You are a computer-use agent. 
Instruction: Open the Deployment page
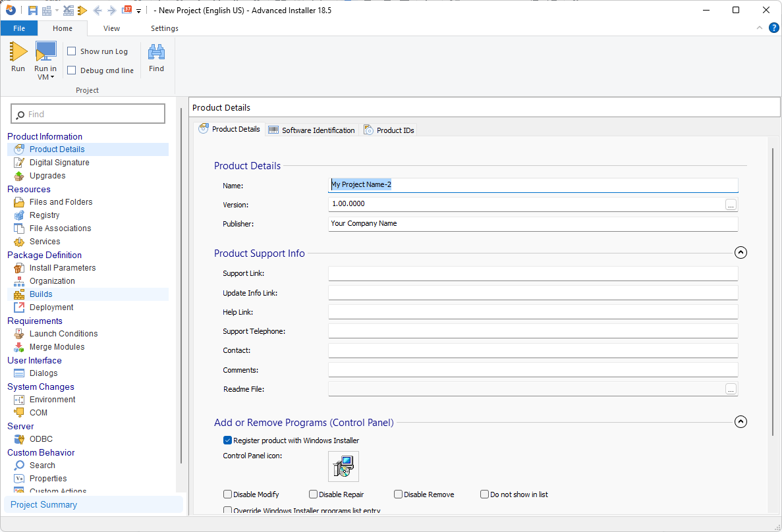51,307
